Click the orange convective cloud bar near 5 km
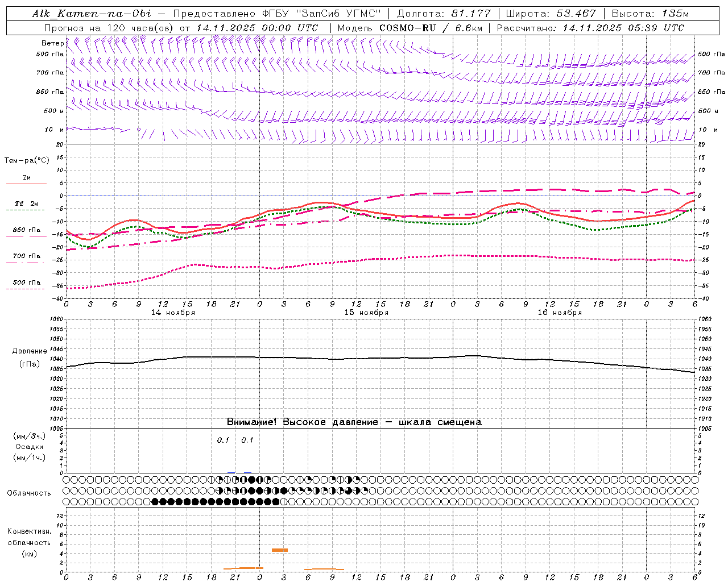The width and height of the screenshot is (728, 582). (x=280, y=550)
